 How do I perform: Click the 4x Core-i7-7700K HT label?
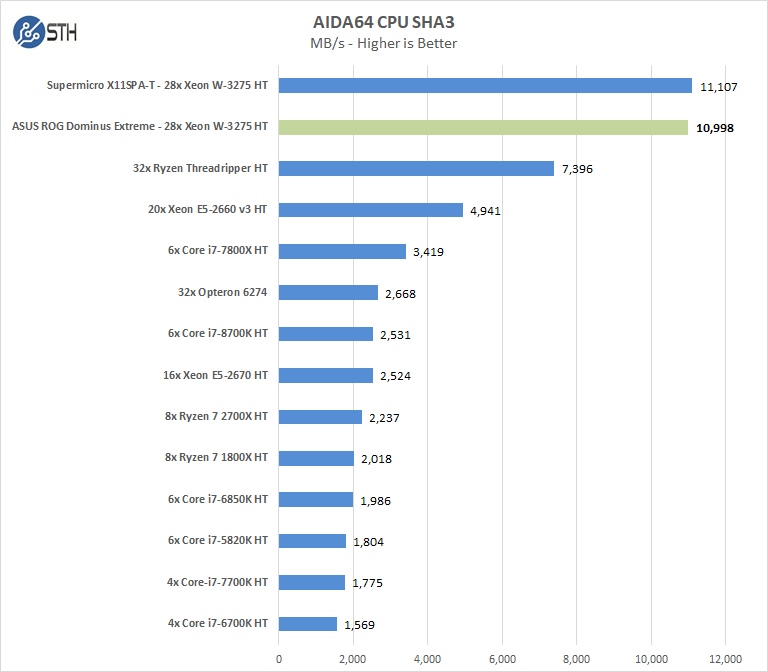(x=217, y=582)
